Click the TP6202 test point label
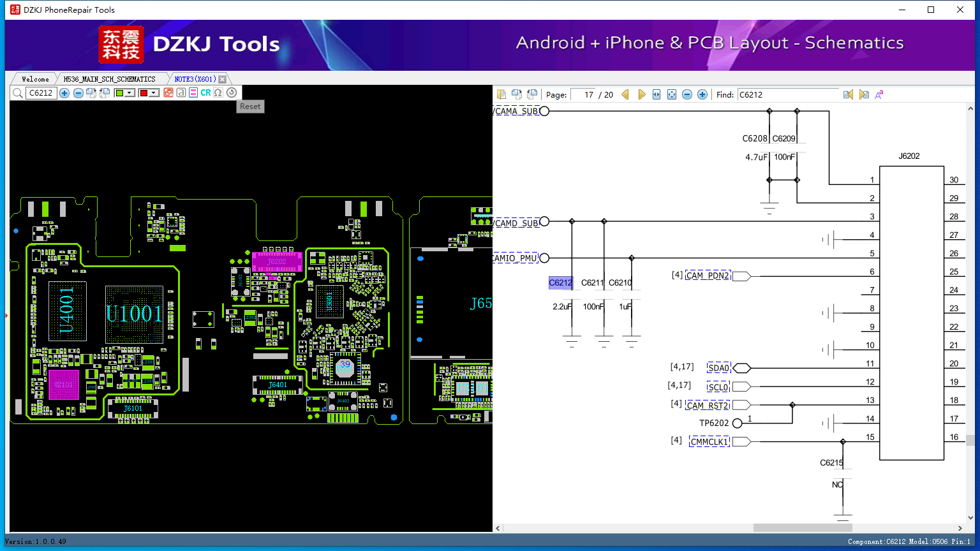Image resolution: width=980 pixels, height=551 pixels. (x=714, y=423)
